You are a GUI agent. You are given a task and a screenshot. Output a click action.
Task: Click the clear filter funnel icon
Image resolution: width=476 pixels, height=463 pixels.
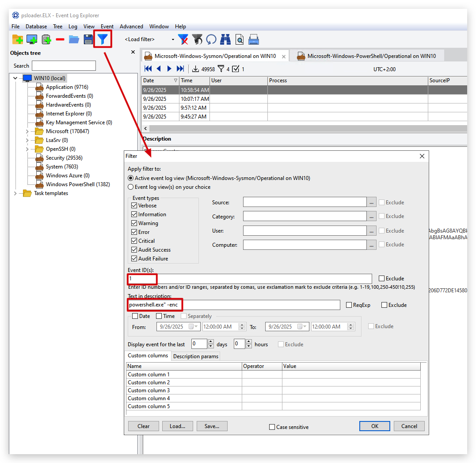183,39
